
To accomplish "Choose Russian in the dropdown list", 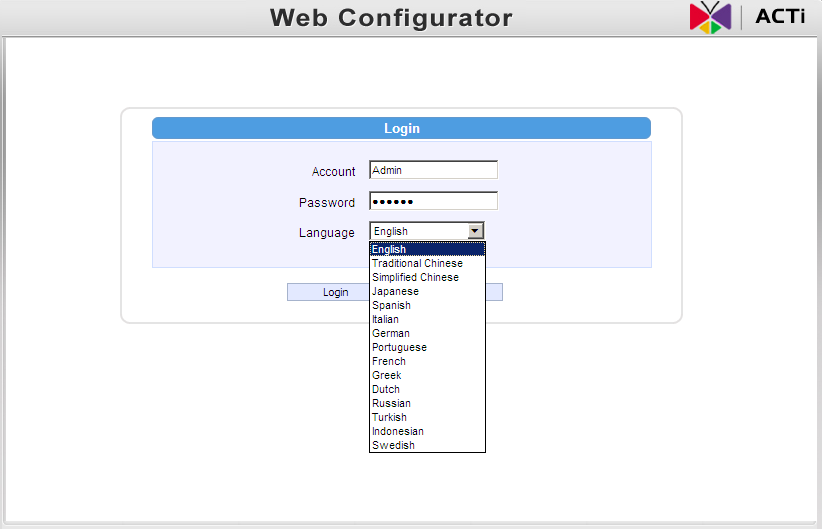I will tap(427, 403).
